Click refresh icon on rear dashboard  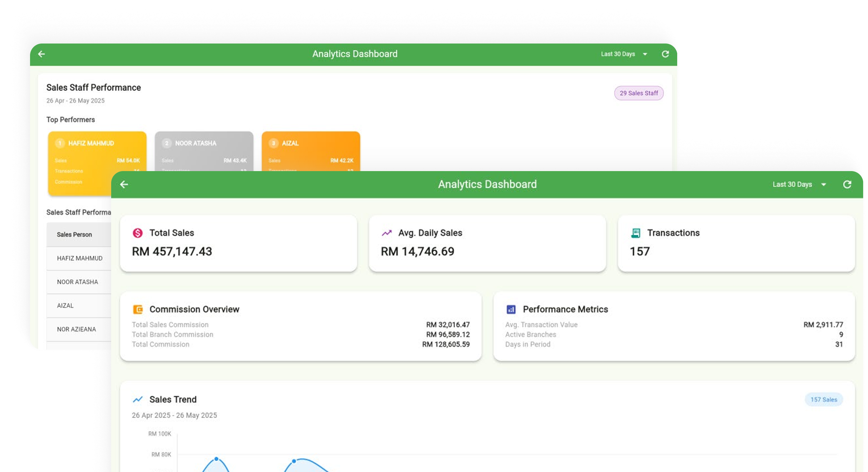tap(665, 54)
